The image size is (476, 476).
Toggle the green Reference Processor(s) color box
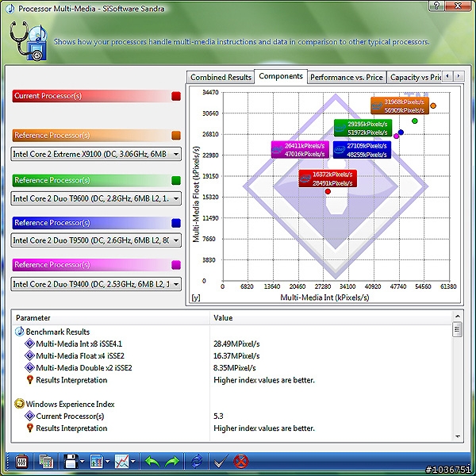pyautogui.click(x=176, y=180)
